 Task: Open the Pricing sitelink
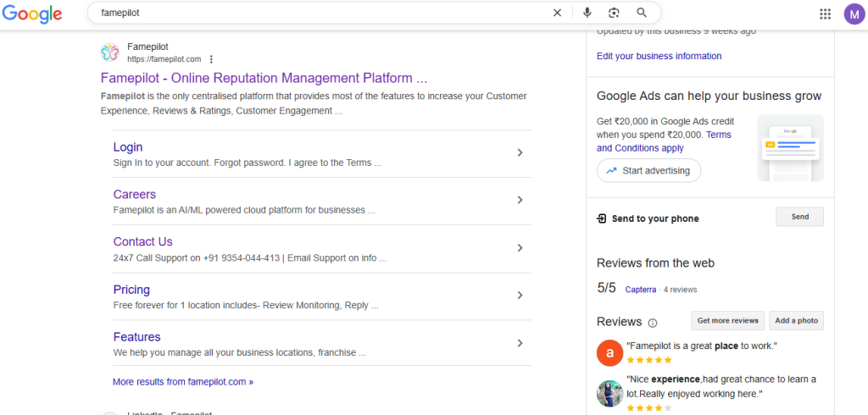pos(131,290)
